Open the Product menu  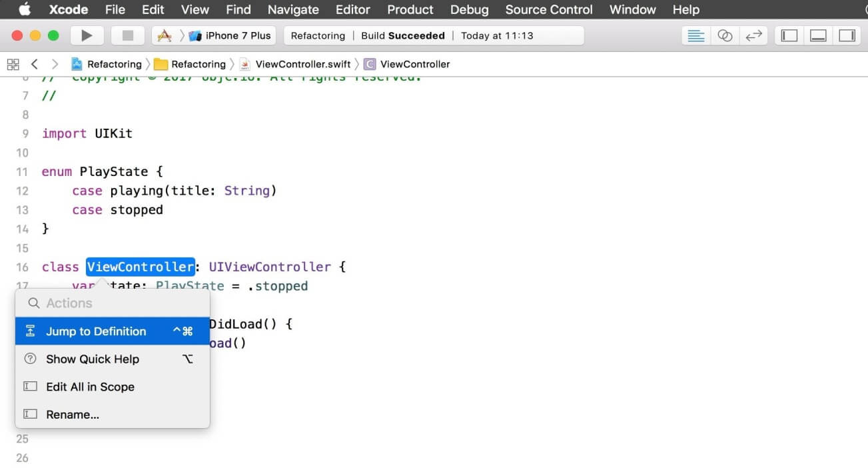point(410,9)
